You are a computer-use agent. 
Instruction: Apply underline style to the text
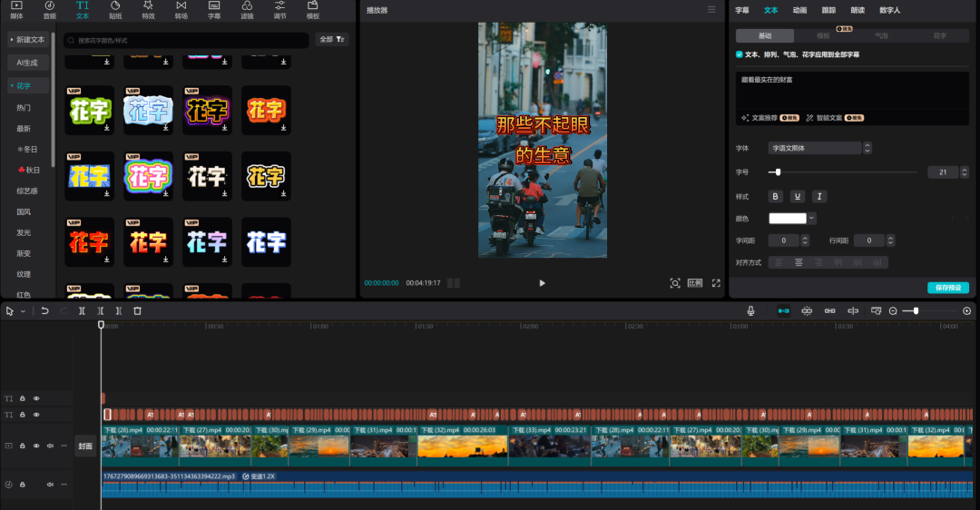point(798,196)
